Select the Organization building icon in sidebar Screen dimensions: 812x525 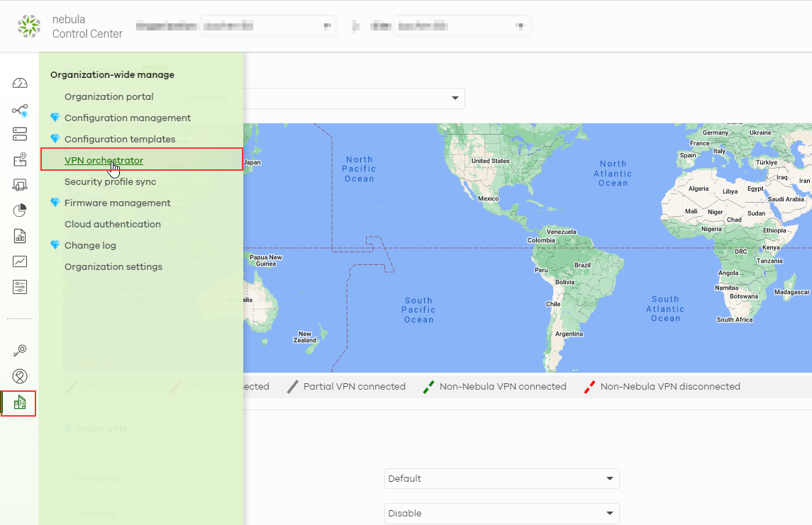tap(19, 403)
